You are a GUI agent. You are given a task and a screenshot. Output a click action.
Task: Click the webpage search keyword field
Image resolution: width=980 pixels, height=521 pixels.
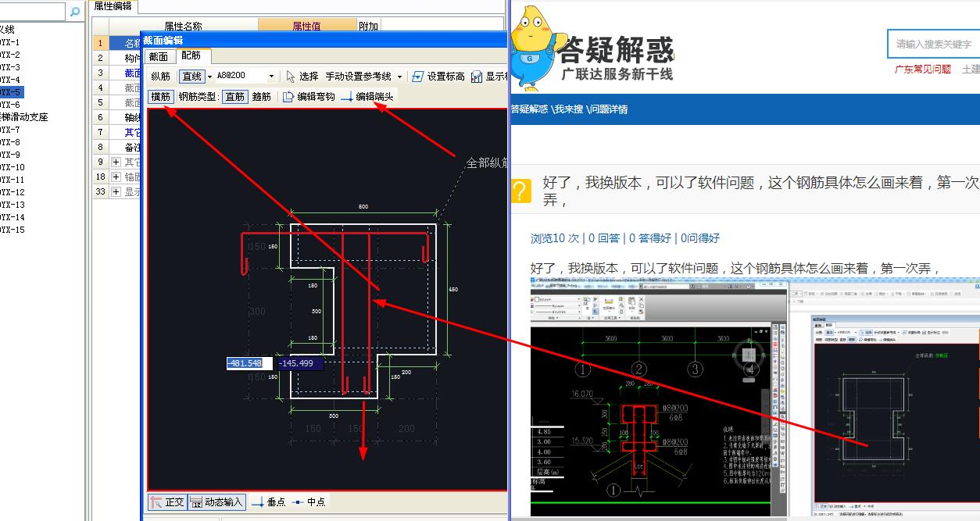934,44
